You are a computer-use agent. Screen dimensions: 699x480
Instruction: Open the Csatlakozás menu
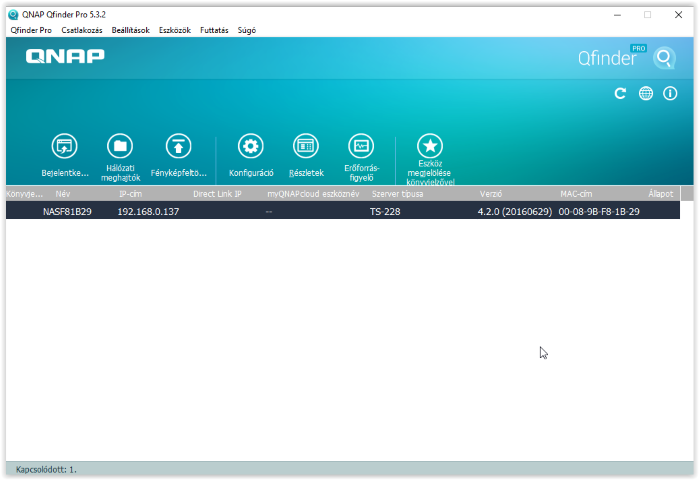[82, 30]
